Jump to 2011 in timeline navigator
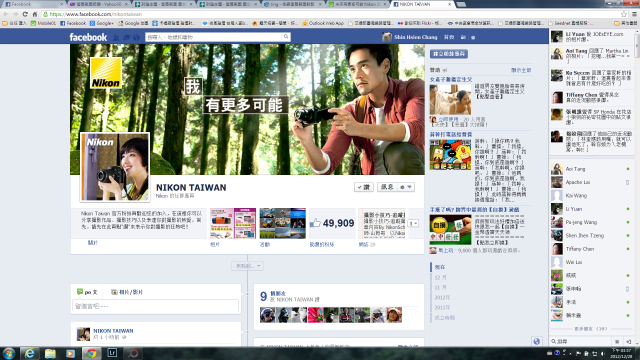The height and width of the screenshot is (360, 640). pos(442,308)
